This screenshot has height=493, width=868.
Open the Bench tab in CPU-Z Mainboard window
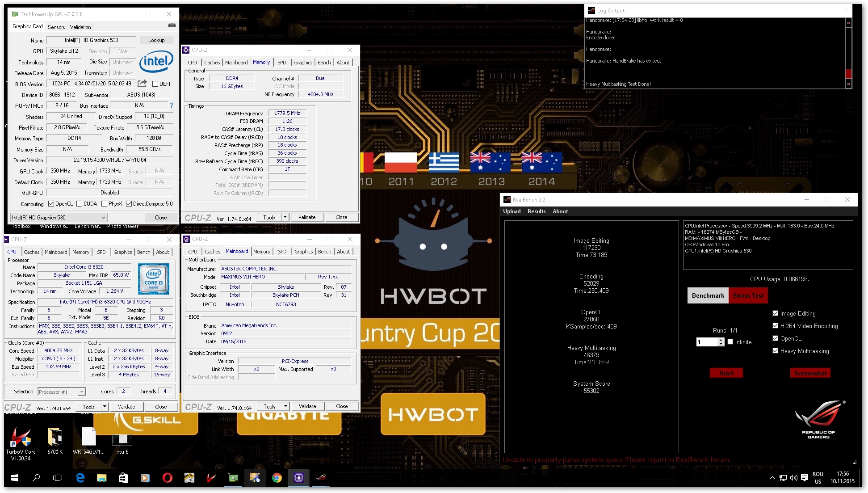(325, 252)
